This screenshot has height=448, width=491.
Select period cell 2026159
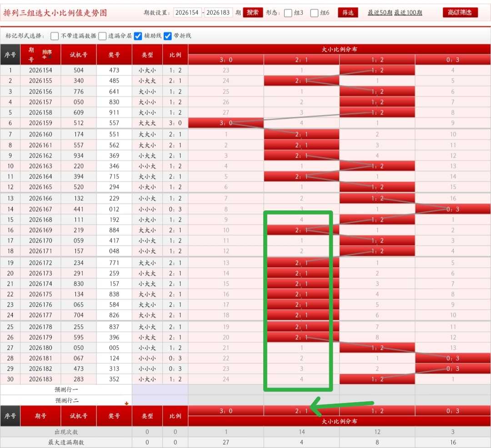pyautogui.click(x=41, y=123)
